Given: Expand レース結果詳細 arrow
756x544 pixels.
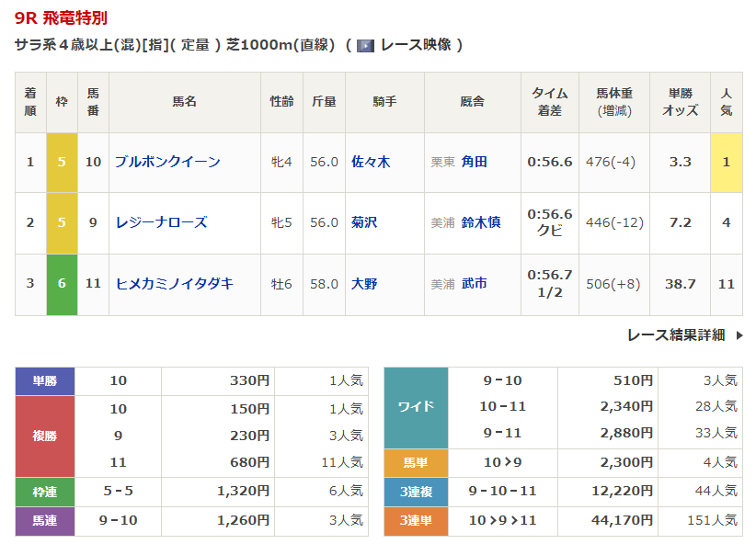Looking at the screenshot, I should (x=739, y=335).
